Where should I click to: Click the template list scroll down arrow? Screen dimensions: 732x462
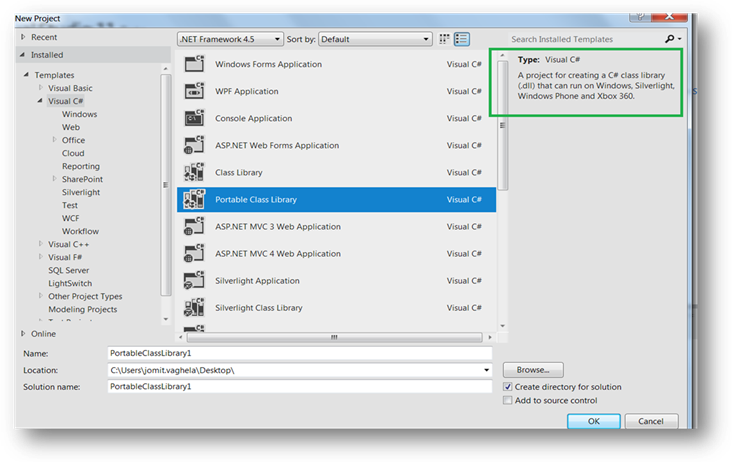(502, 326)
